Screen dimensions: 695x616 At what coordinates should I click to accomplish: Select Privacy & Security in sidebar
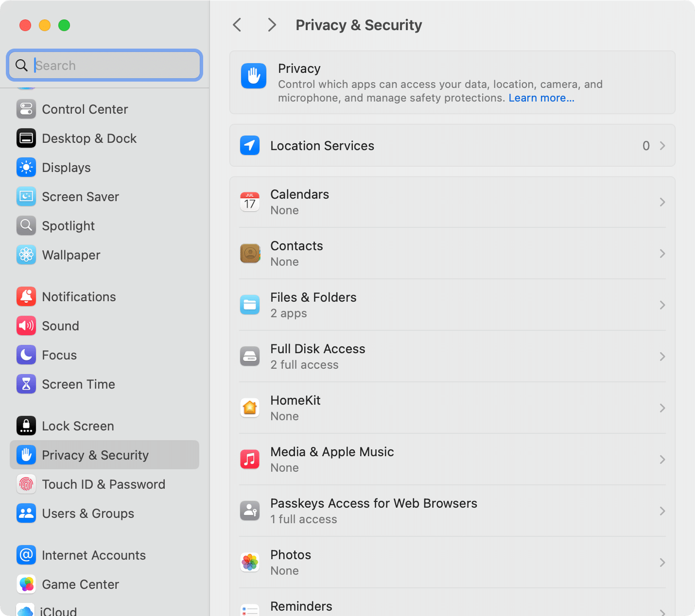tap(104, 455)
